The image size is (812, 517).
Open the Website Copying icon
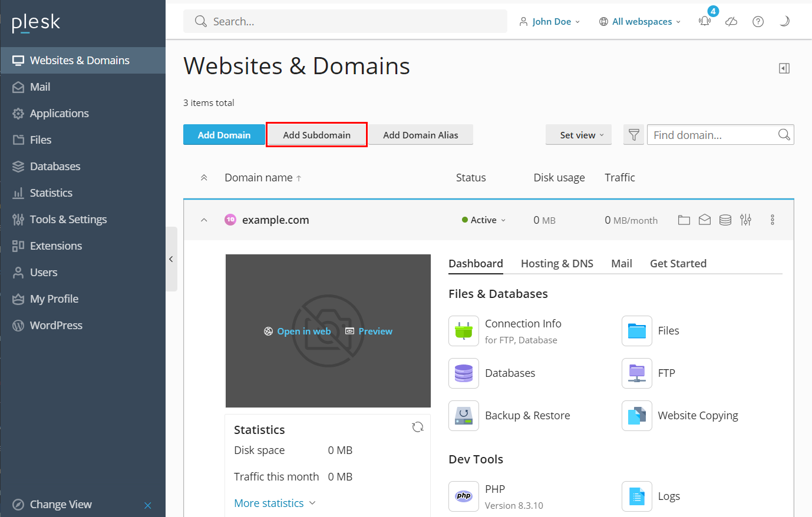tap(636, 416)
